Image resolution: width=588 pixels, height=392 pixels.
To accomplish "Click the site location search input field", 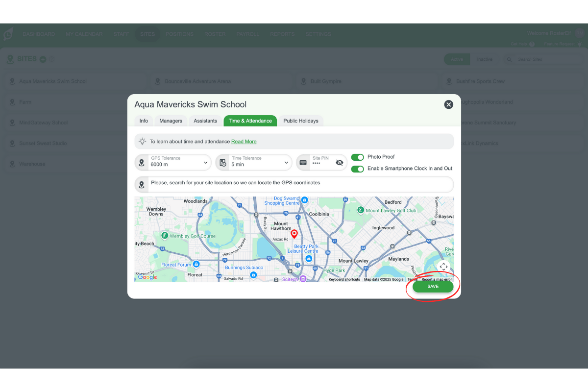I will pyautogui.click(x=294, y=184).
